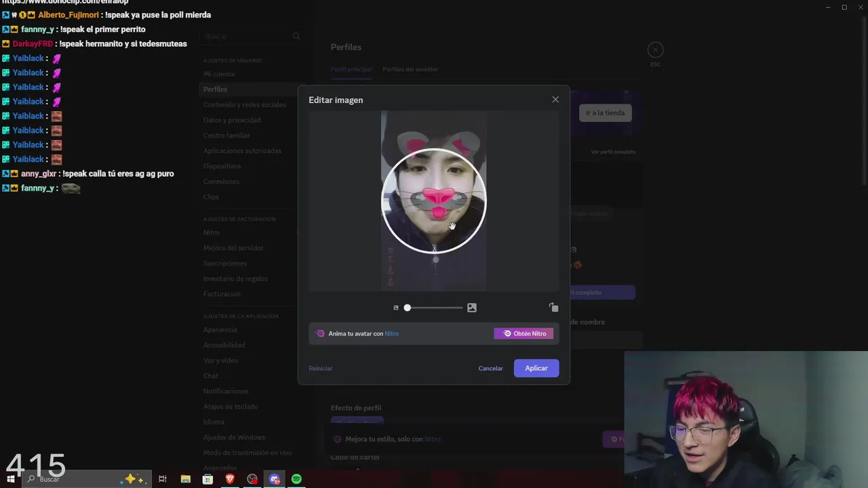Open Datos y privacidad settings

point(232,120)
